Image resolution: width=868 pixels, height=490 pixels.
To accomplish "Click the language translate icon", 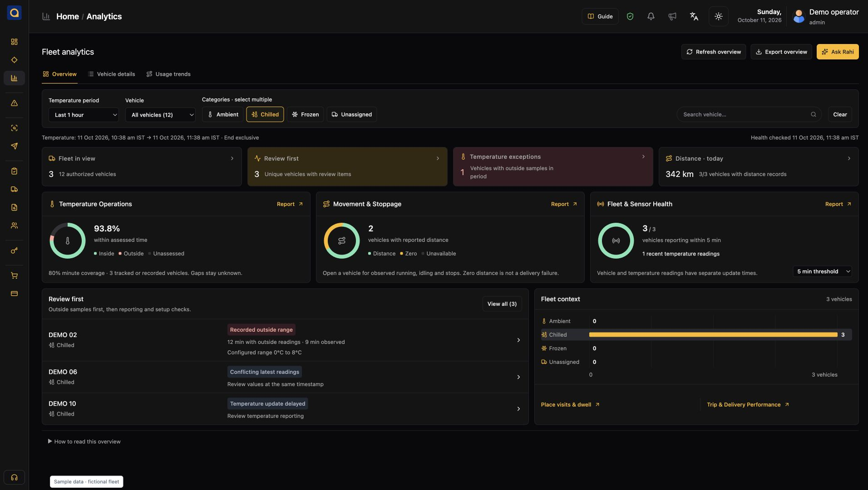I will coord(694,16).
